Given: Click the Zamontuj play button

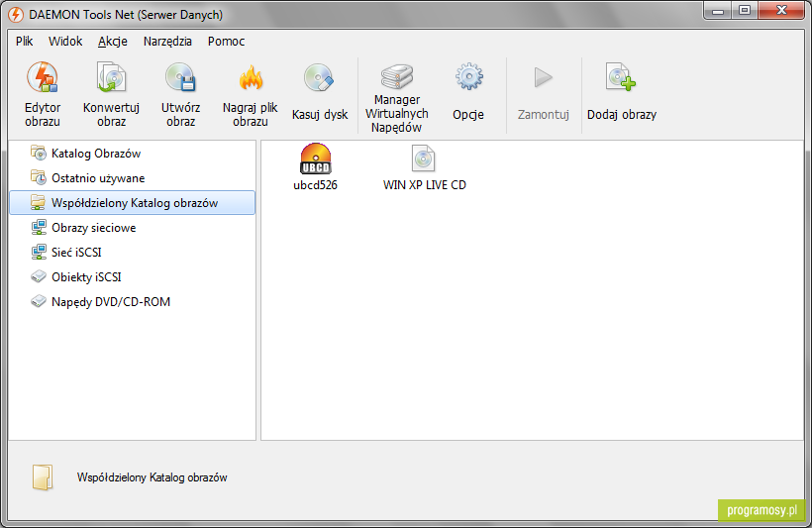Looking at the screenshot, I should pyautogui.click(x=544, y=93).
